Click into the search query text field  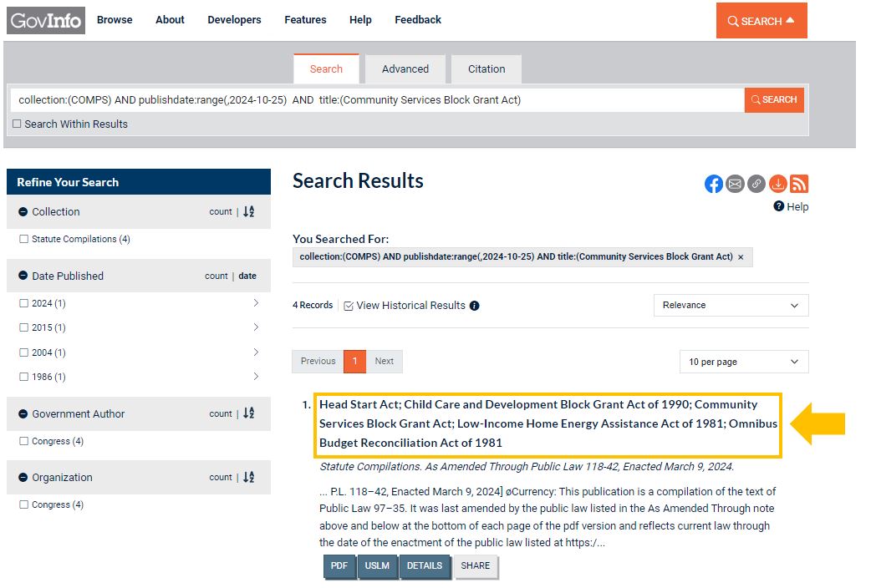[x=376, y=100]
